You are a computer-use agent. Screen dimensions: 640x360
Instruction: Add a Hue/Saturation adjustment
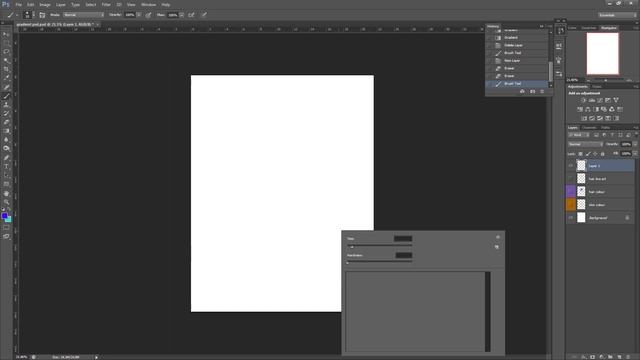pyautogui.click(x=580, y=109)
